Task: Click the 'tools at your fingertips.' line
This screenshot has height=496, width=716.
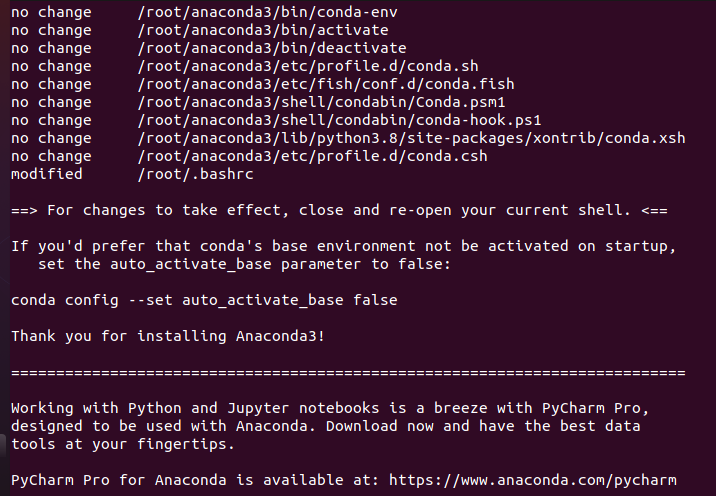Action: (123, 444)
